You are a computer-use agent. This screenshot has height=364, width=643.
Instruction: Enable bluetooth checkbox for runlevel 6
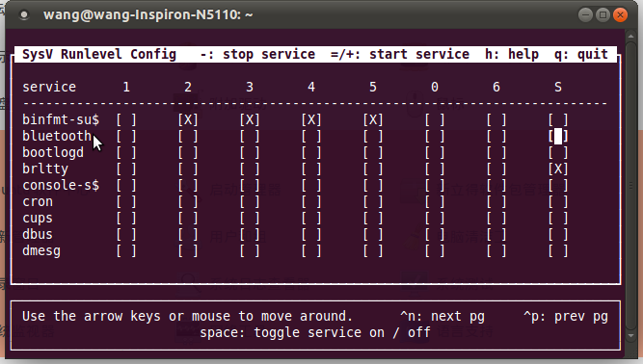(496, 136)
